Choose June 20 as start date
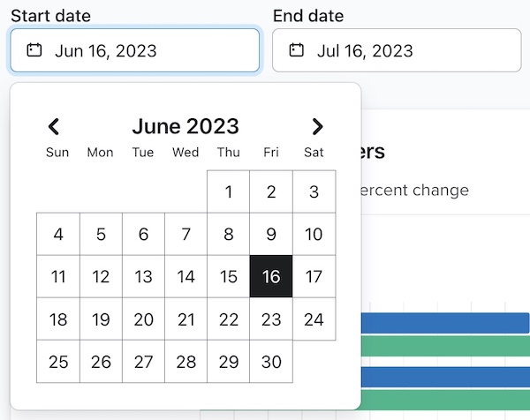The height and width of the screenshot is (420, 530). [143, 319]
